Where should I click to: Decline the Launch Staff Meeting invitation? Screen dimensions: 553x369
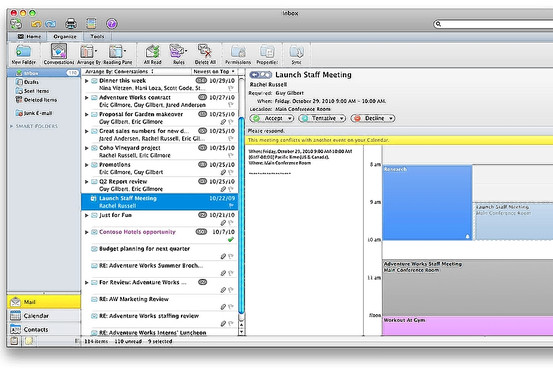[373, 118]
